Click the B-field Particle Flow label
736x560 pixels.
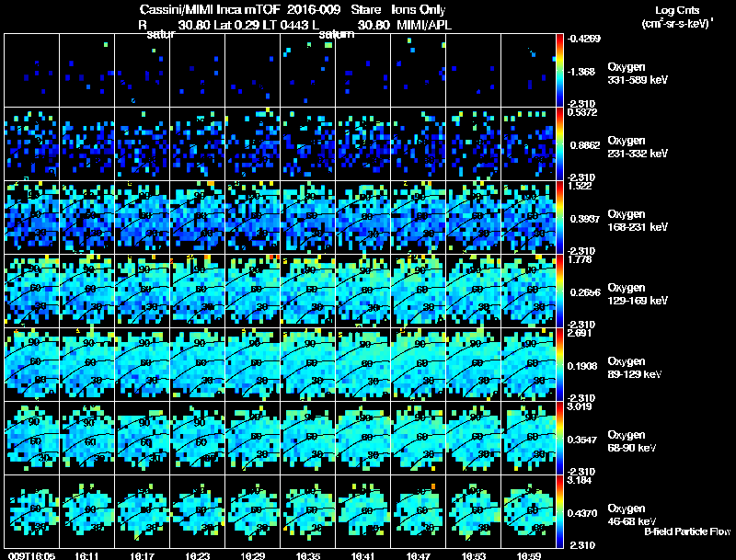[687, 531]
